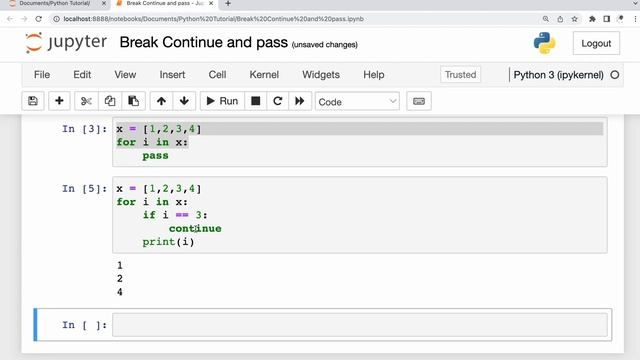
Task: Open the Edit menu
Action: (82, 75)
